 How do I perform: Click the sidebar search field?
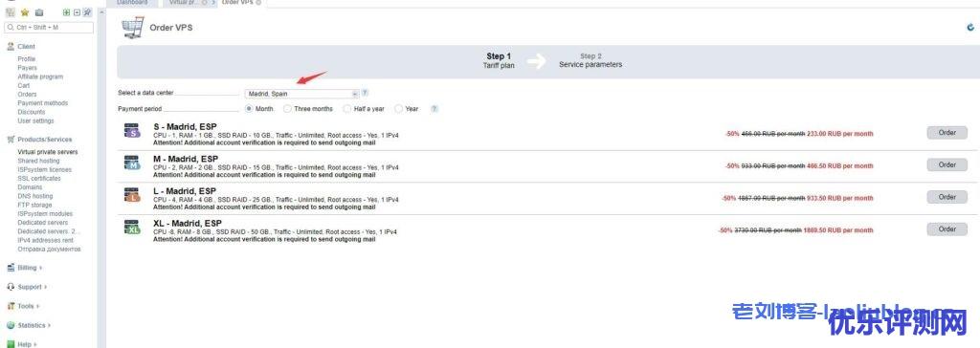pyautogui.click(x=49, y=28)
